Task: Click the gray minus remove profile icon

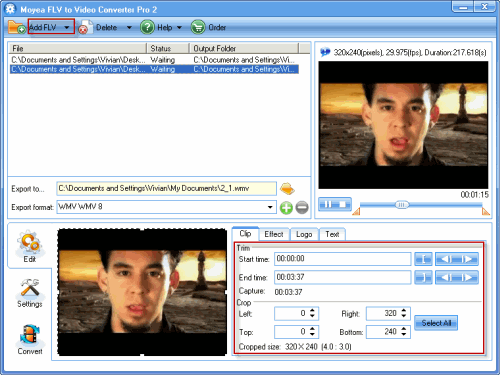Action: point(302,208)
